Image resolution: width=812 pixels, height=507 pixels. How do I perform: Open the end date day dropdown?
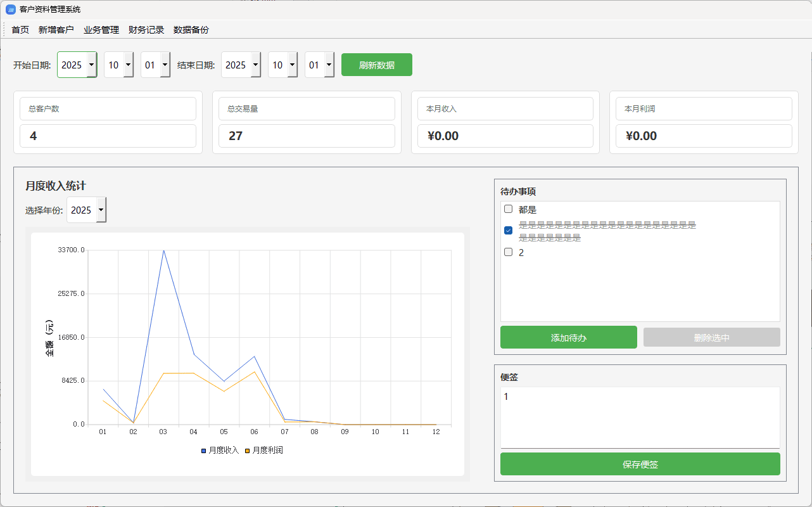pos(328,64)
